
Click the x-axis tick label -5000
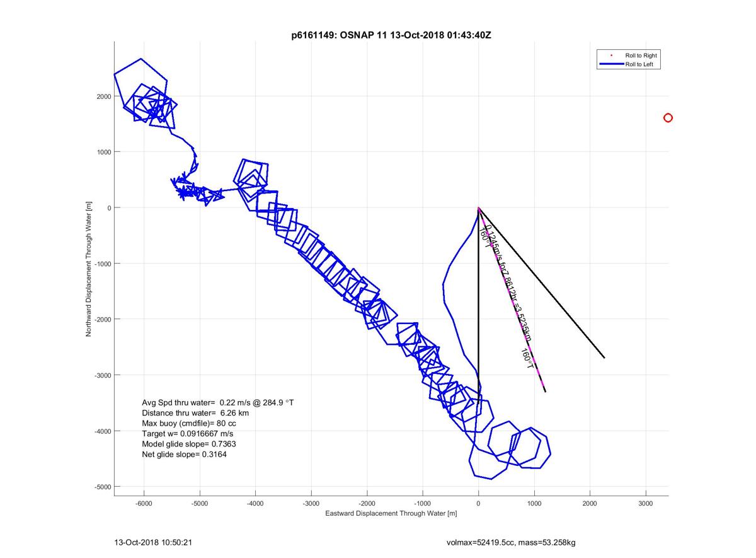pyautogui.click(x=200, y=503)
